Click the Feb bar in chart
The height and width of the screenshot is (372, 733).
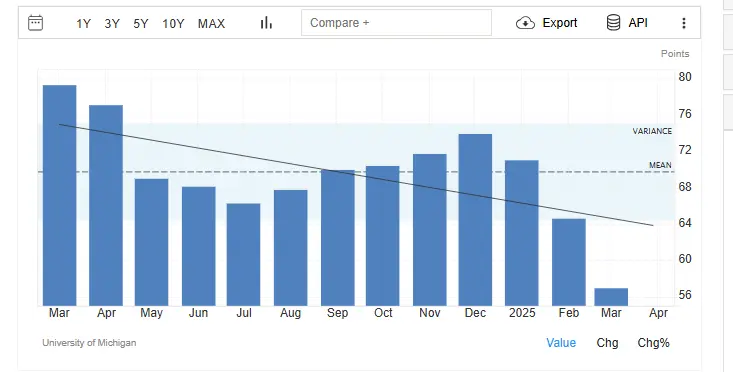568,262
